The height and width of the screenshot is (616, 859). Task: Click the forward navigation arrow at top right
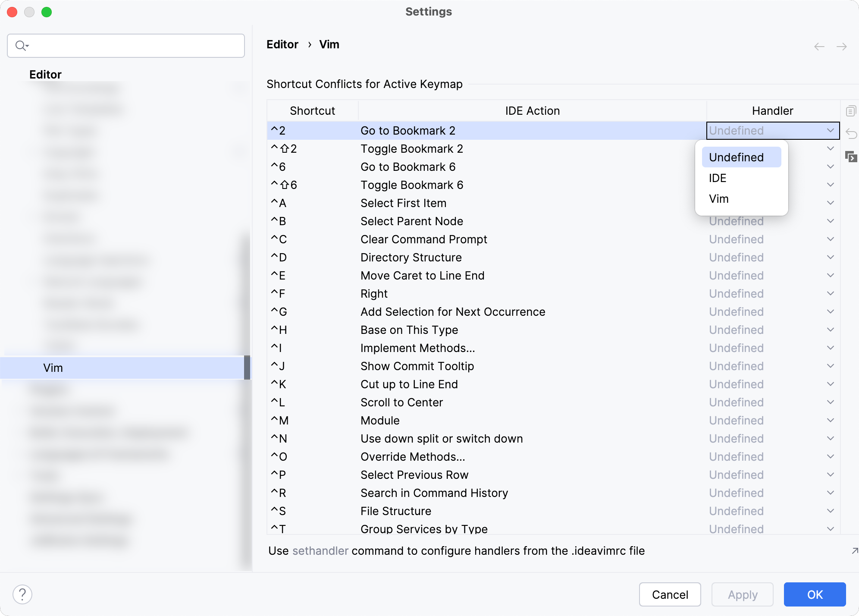(842, 46)
